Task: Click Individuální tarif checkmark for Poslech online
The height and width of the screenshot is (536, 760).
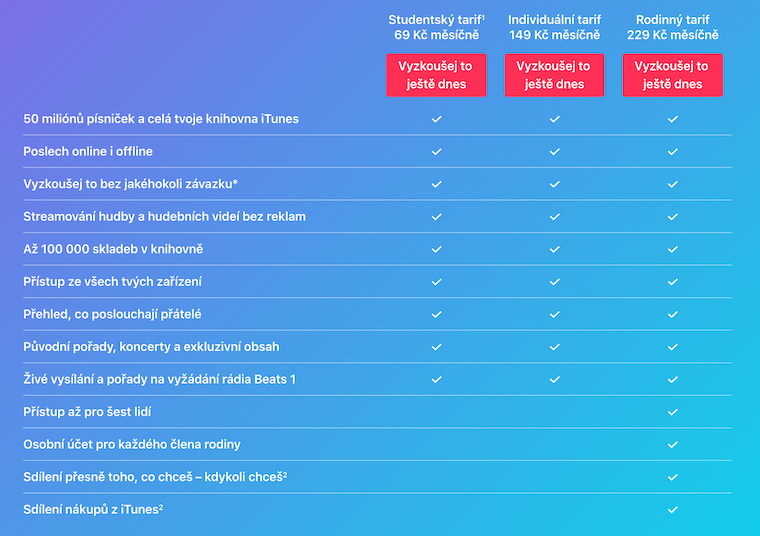Action: click(554, 151)
